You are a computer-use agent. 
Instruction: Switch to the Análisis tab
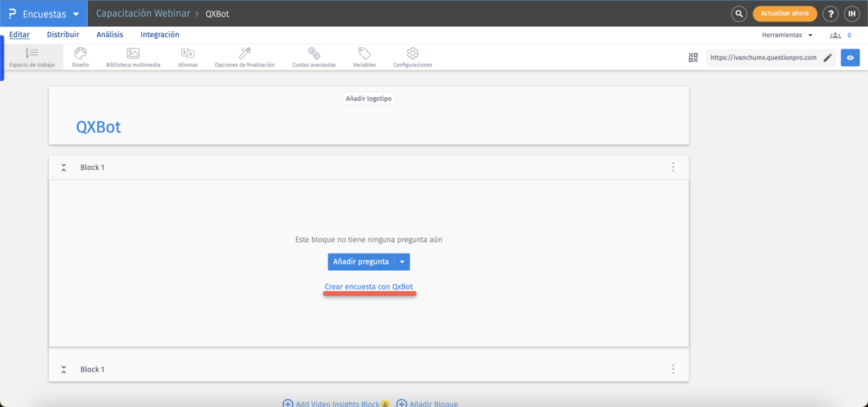pos(110,35)
